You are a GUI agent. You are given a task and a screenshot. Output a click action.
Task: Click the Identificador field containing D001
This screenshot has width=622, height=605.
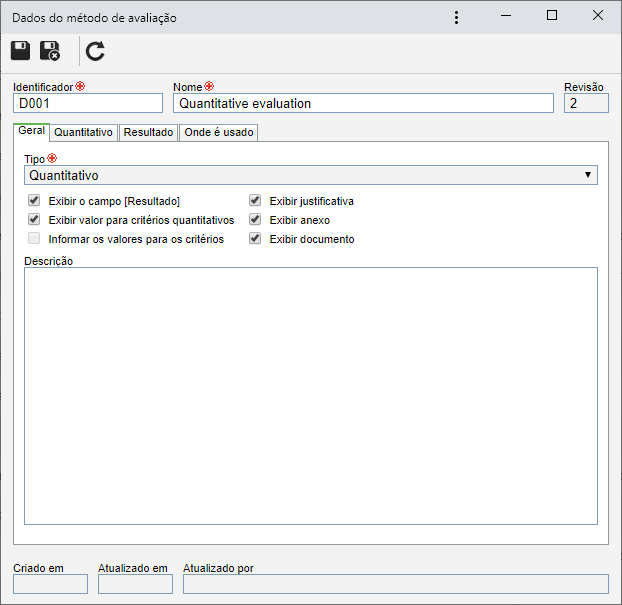(x=88, y=104)
